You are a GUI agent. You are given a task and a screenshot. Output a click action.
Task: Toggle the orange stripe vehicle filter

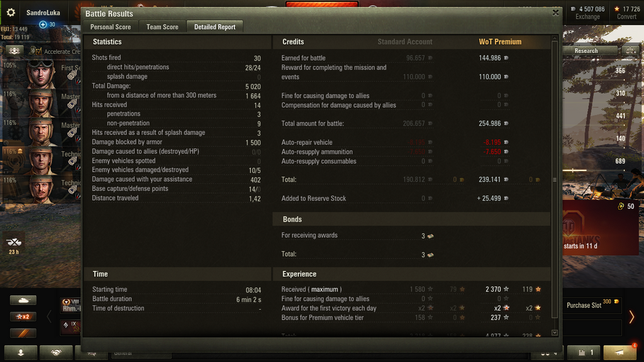23,333
